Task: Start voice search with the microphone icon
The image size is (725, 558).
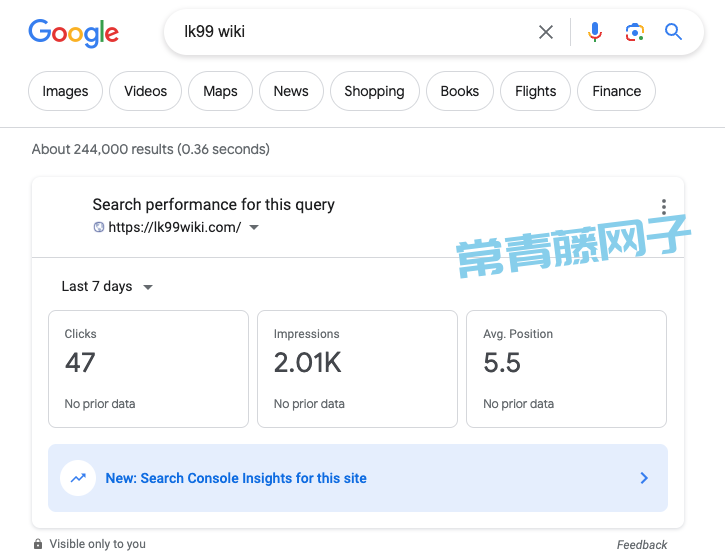Action: click(x=595, y=32)
